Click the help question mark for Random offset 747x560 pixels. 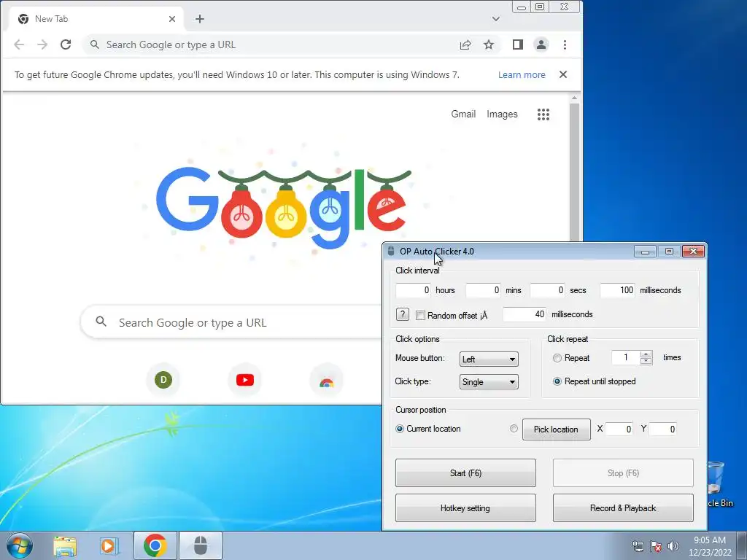[403, 314]
